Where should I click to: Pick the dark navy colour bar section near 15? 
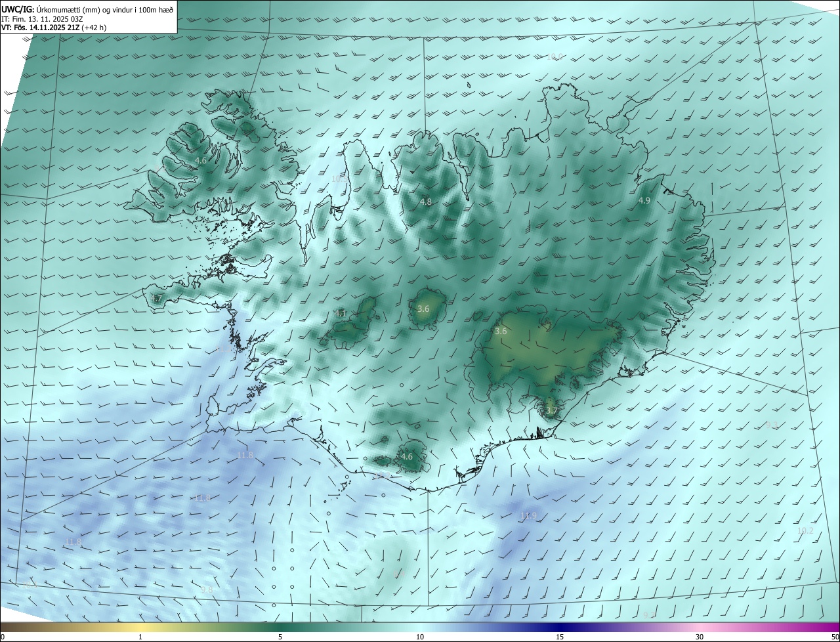click(560, 627)
